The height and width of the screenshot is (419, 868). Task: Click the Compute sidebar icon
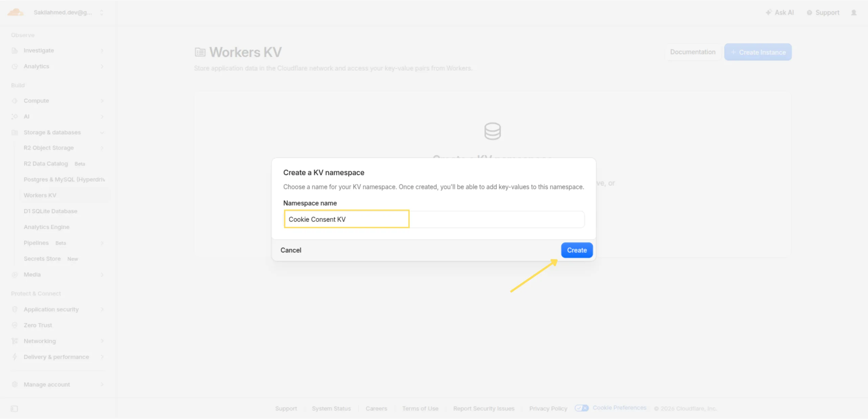[15, 101]
